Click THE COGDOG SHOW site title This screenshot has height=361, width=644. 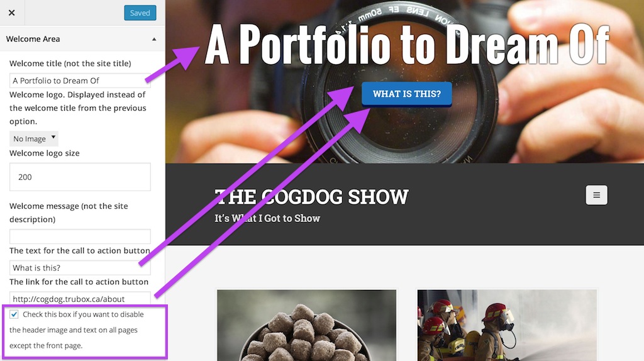click(311, 197)
